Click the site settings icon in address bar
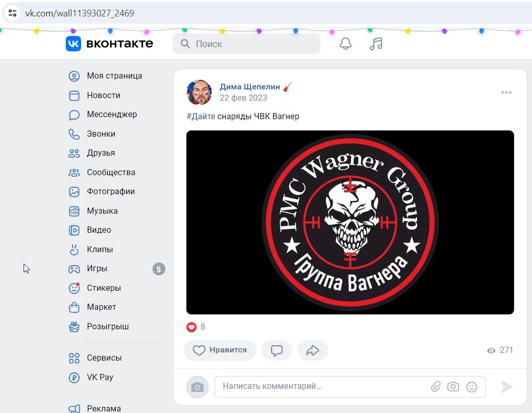Screen dimensions: 532x413 [12, 13]
